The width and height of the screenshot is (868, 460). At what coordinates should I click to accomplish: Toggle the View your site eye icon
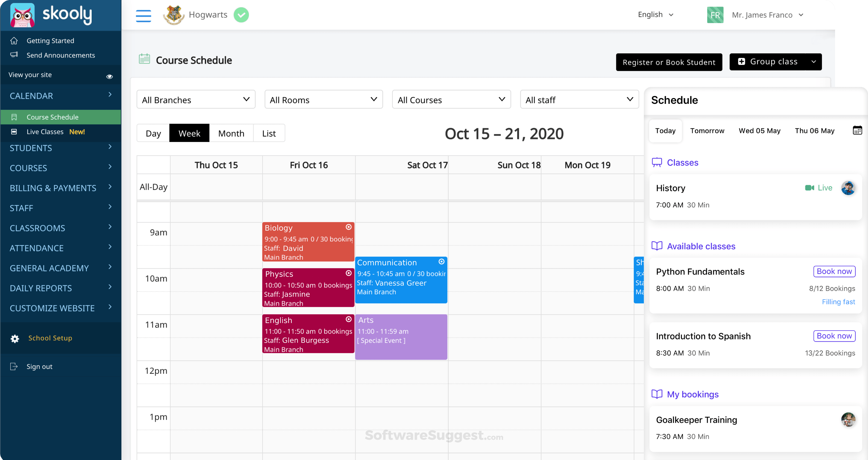click(109, 76)
